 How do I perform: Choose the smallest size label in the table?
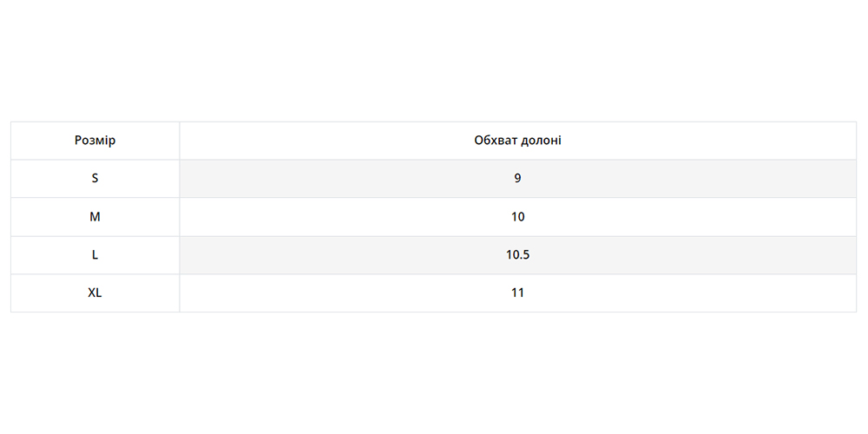tap(95, 179)
